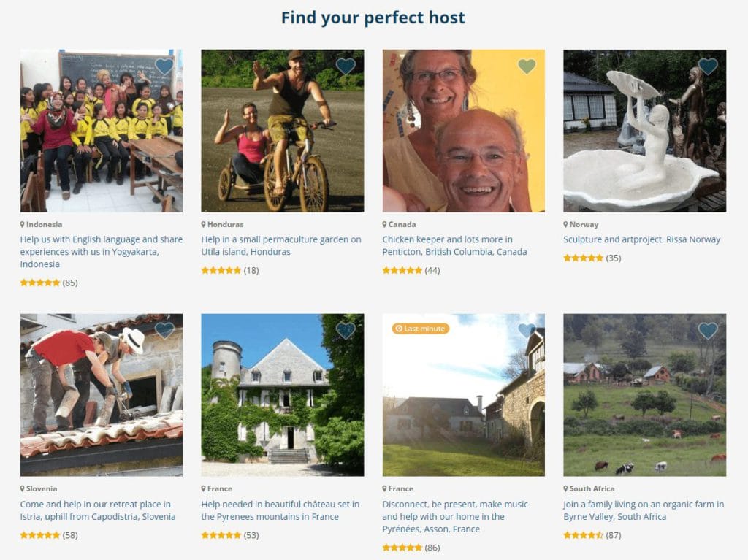748x560 pixels.
Task: Click the classroom group photo thumbnail
Action: (x=101, y=131)
